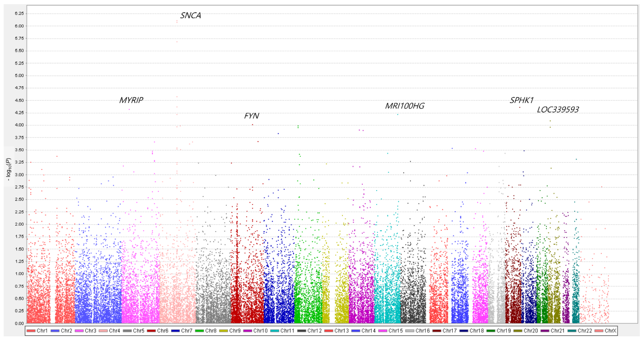The width and height of the screenshot is (644, 342).
Task: Click the 0.00 y-axis tick label
Action: [x=19, y=323]
